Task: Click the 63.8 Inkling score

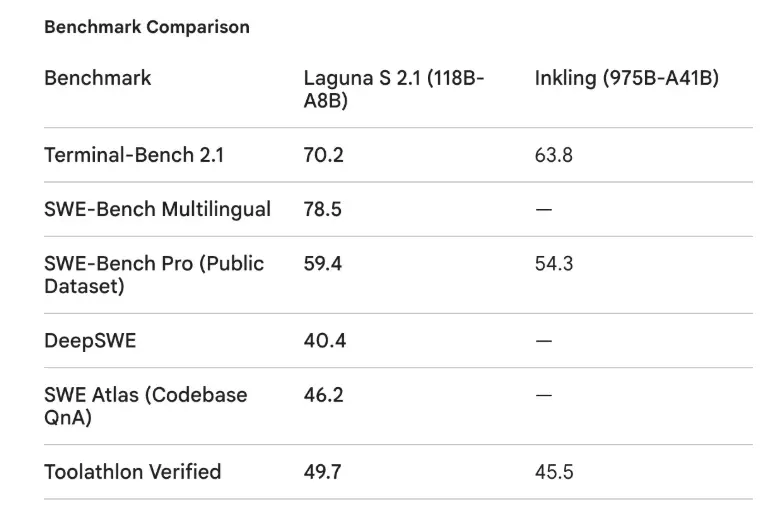Action: pos(554,155)
